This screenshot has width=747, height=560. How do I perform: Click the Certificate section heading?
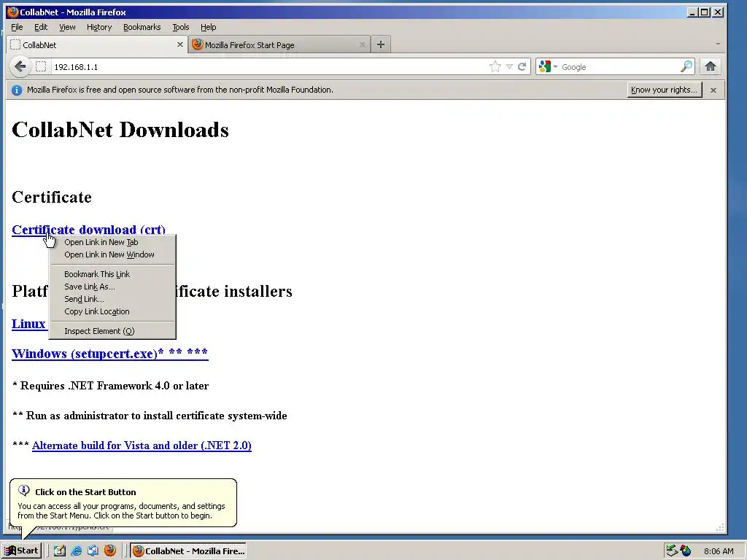point(52,197)
